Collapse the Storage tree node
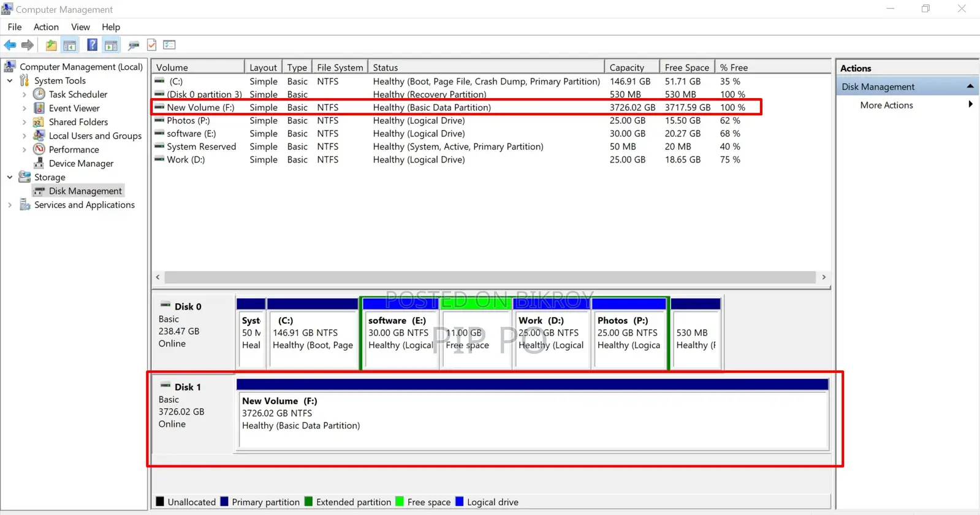Viewport: 980px width, 515px height. 10,177
